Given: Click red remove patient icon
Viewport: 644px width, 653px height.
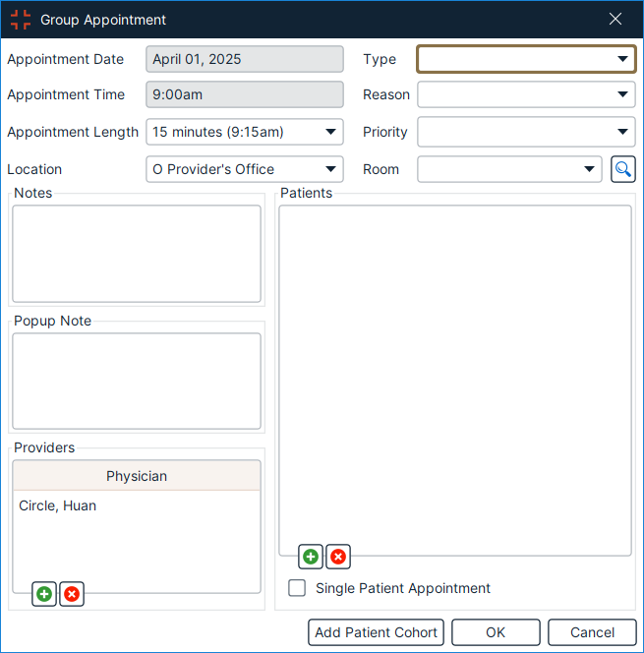Looking at the screenshot, I should point(338,557).
